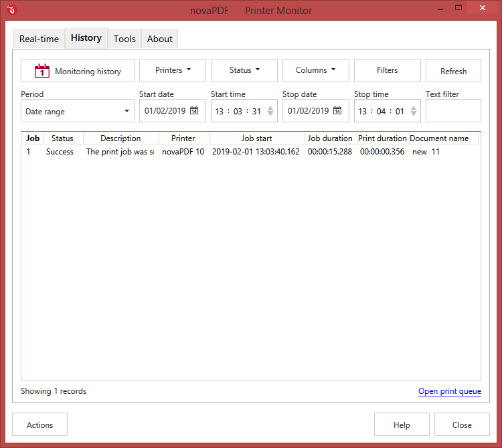The image size is (502, 448).
Task: Select Start time hour value 13
Action: click(220, 111)
